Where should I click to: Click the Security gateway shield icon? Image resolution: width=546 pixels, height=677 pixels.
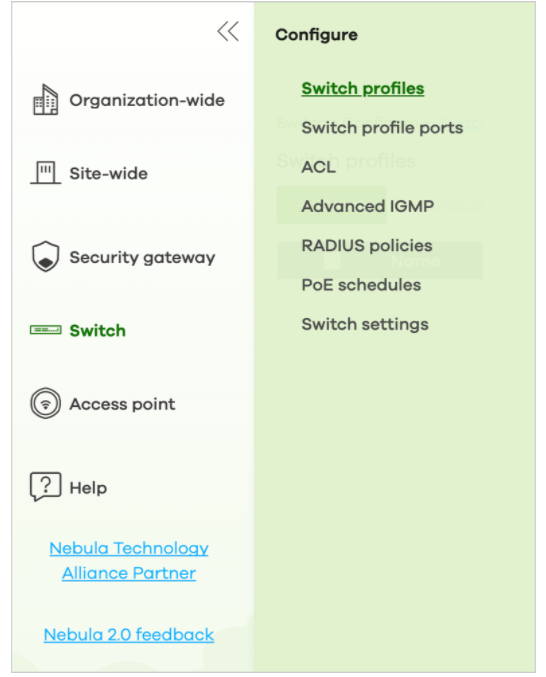tap(45, 256)
